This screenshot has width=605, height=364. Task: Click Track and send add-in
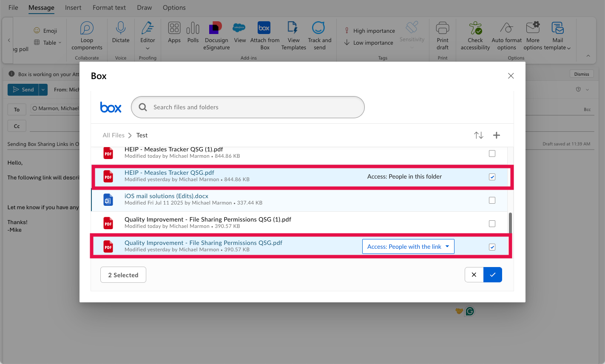[319, 36]
